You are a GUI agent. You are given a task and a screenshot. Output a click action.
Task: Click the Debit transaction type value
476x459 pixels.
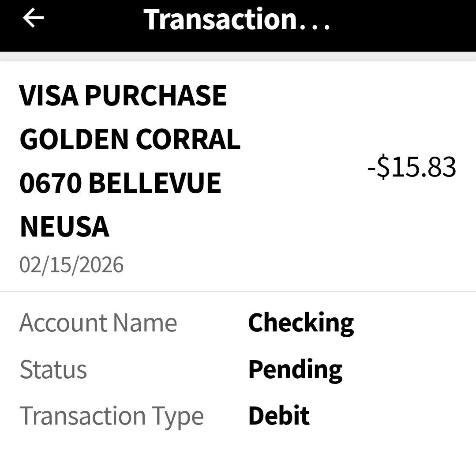click(279, 416)
